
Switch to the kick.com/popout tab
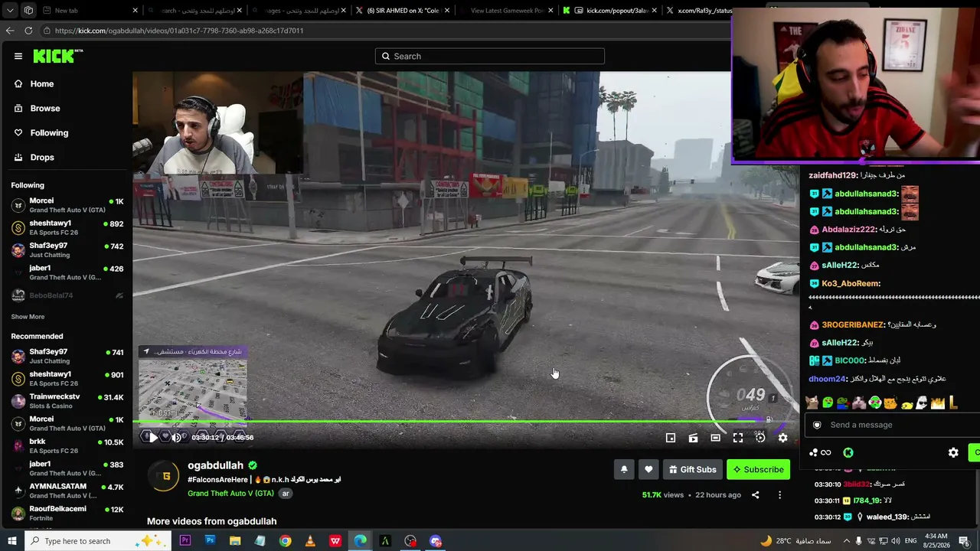pos(610,11)
